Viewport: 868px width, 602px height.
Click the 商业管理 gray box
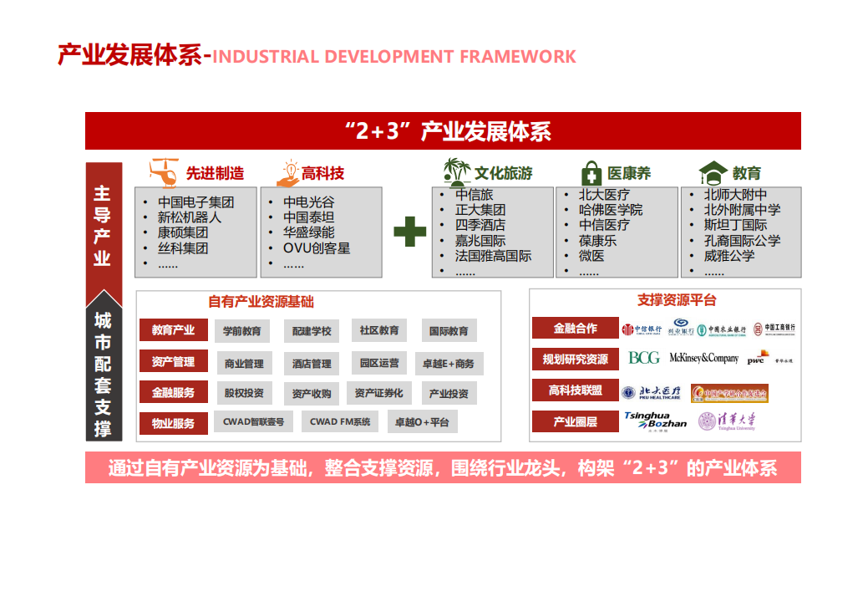(x=244, y=364)
